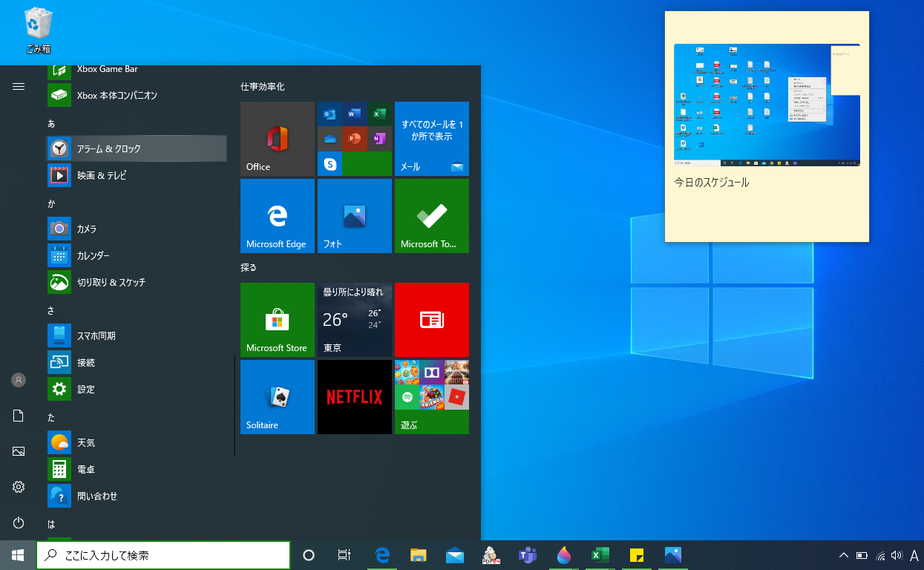924x570 pixels.
Task: Open 設定 in the app list
Action: click(x=137, y=389)
